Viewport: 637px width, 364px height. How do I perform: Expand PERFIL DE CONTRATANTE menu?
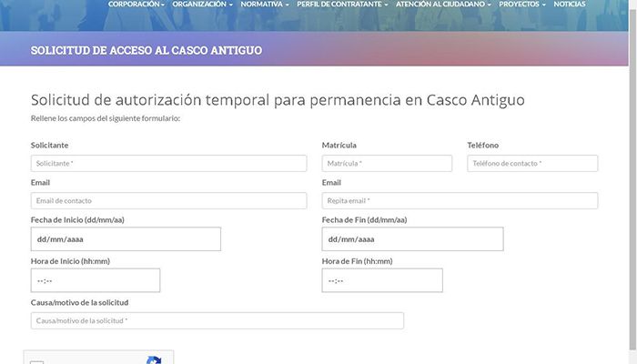pyautogui.click(x=342, y=4)
